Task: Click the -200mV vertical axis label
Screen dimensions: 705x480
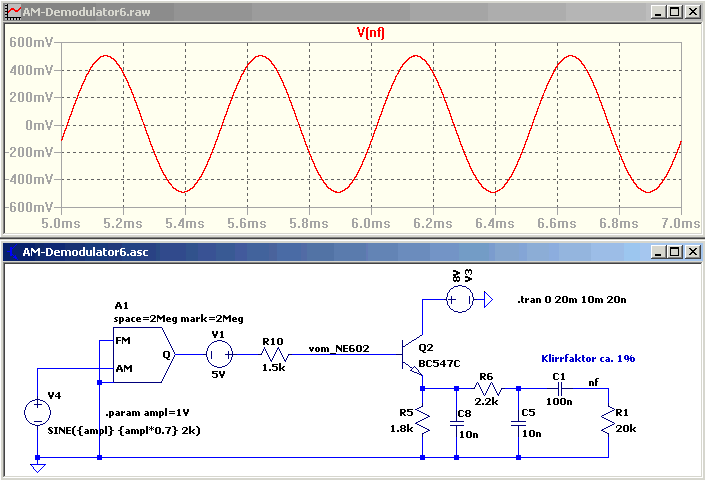Action: point(29,152)
